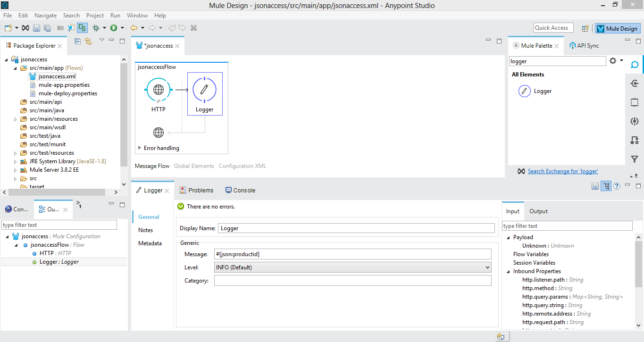
Task: Open the Back history dropdown arrow
Action: (142, 28)
